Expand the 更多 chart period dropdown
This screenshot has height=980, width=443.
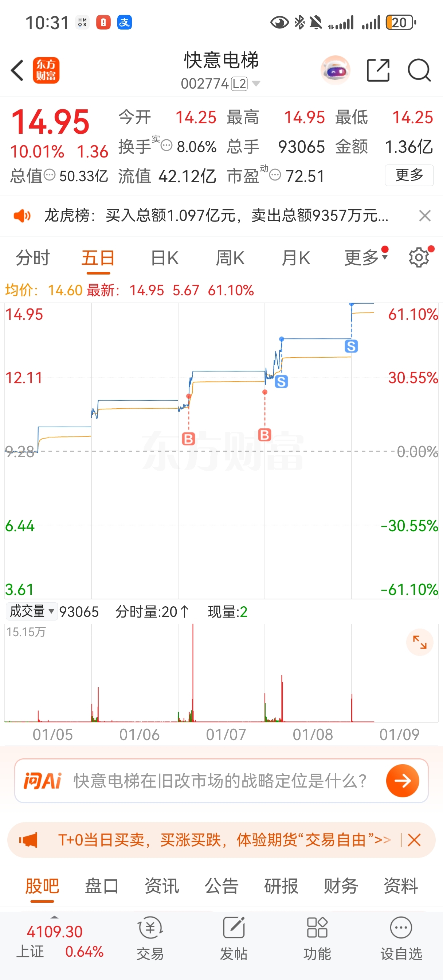tap(365, 257)
